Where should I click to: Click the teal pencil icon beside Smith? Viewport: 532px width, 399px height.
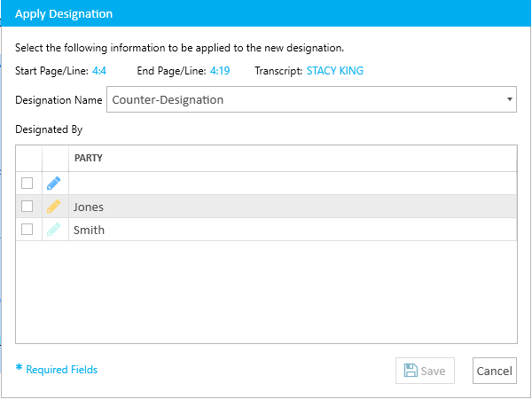coord(54,230)
